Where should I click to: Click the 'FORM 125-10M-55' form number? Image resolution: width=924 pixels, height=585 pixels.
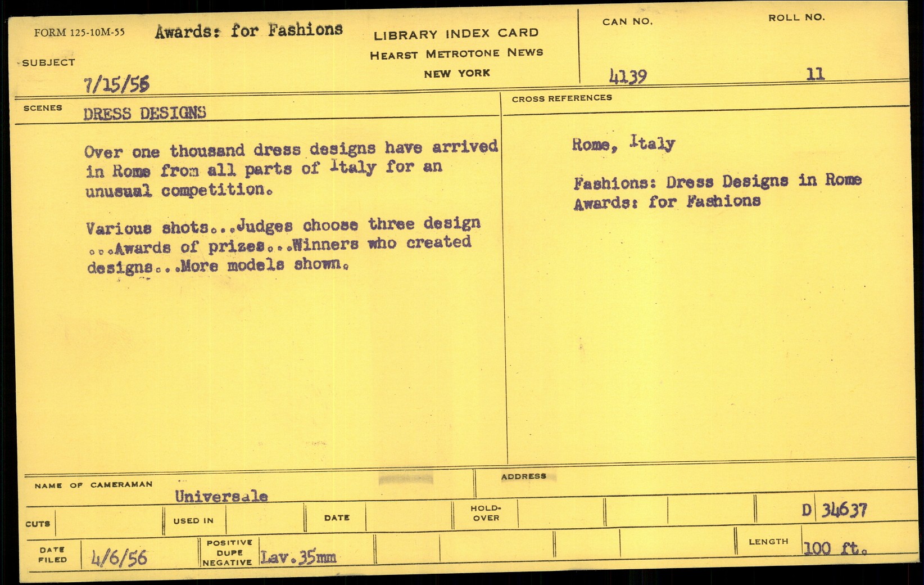79,33
